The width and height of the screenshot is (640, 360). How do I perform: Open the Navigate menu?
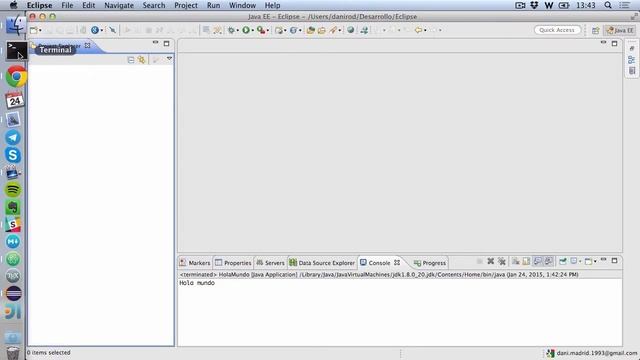(x=119, y=5)
